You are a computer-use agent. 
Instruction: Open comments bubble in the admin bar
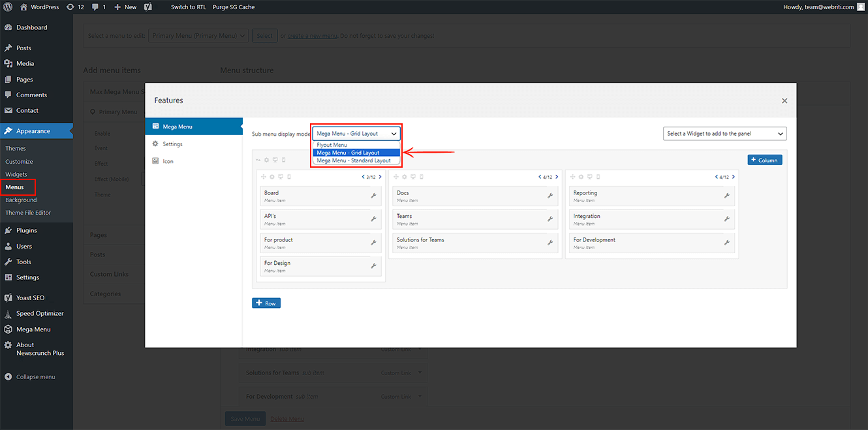[99, 7]
